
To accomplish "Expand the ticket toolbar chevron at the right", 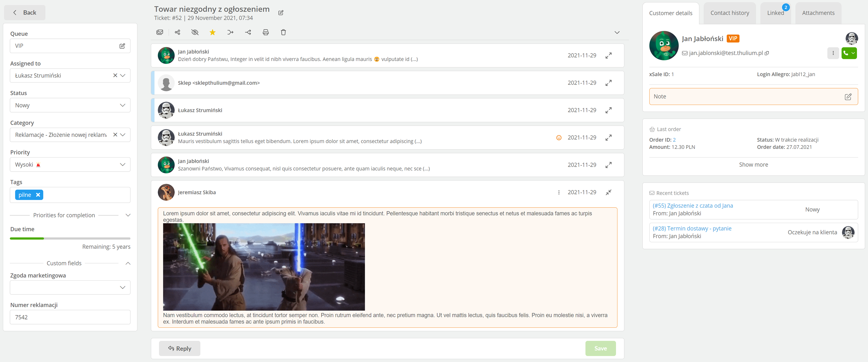I will coord(617,33).
